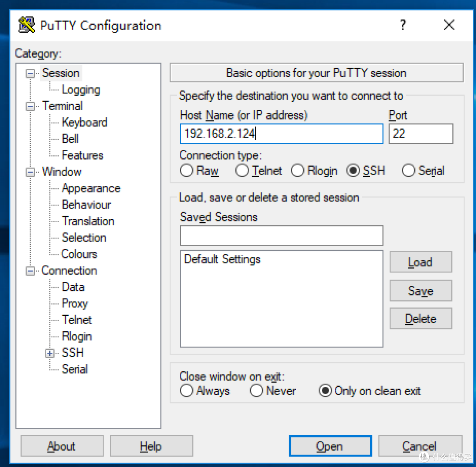The height and width of the screenshot is (467, 476).
Task: Click Open to start the connection
Action: pos(330,446)
